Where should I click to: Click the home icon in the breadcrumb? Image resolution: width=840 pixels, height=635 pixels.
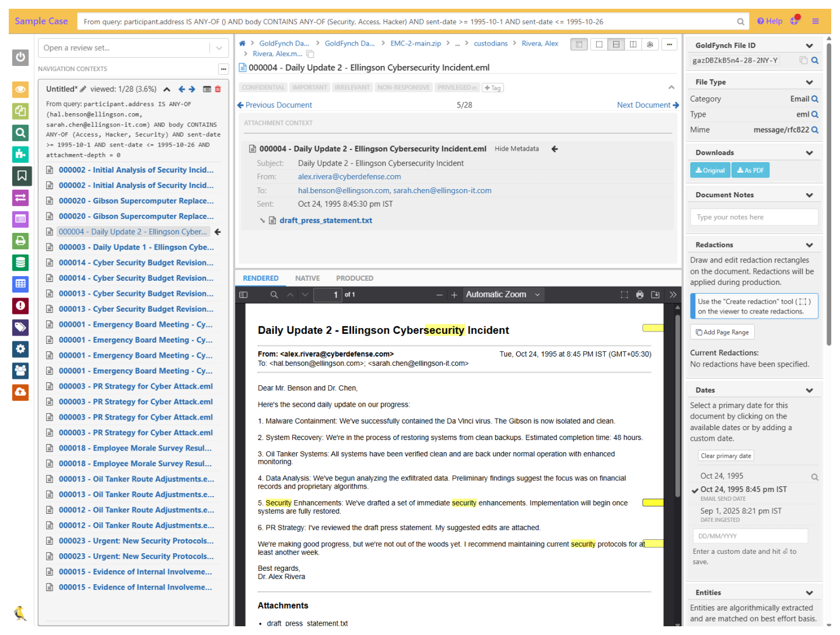pyautogui.click(x=243, y=43)
